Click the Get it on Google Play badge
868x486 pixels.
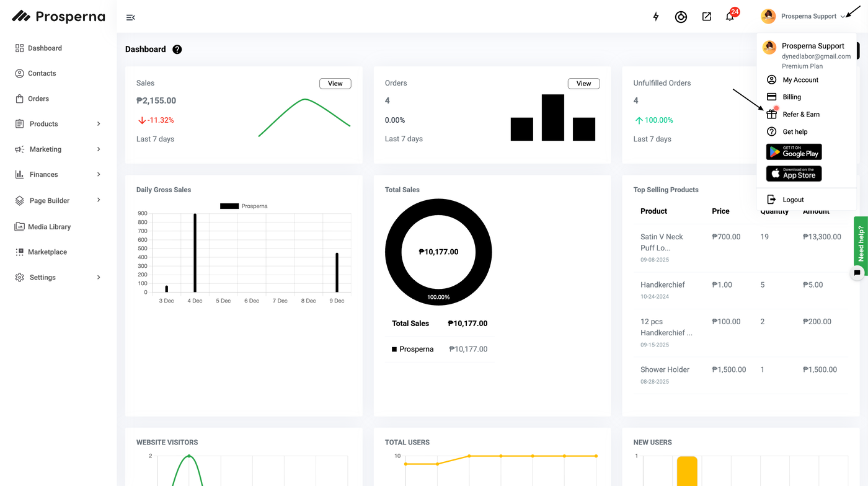pyautogui.click(x=794, y=152)
